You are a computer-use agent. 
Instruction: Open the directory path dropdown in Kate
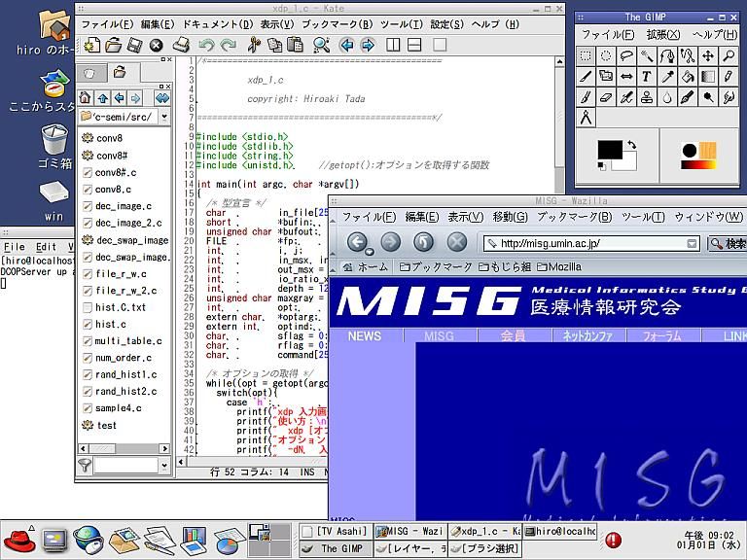click(x=164, y=117)
